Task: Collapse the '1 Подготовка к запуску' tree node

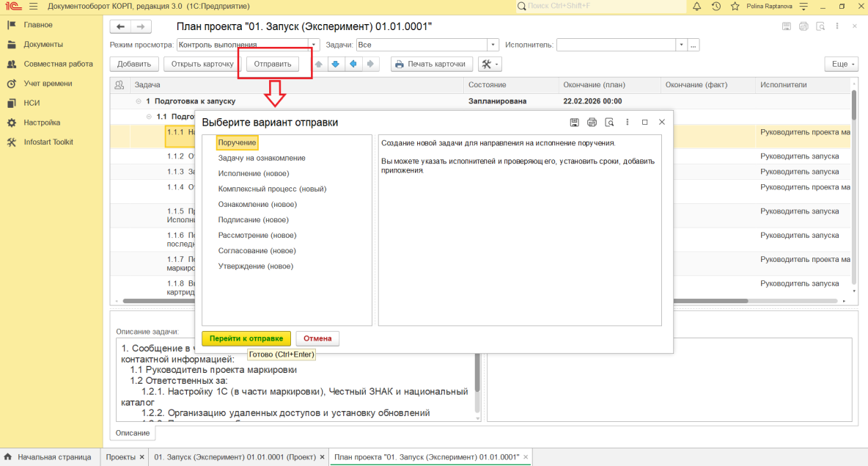Action: (x=139, y=101)
